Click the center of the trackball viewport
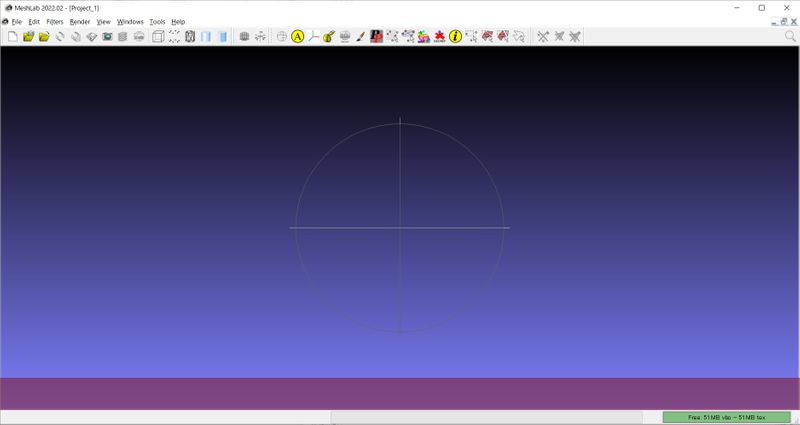800x425 pixels. pyautogui.click(x=400, y=227)
